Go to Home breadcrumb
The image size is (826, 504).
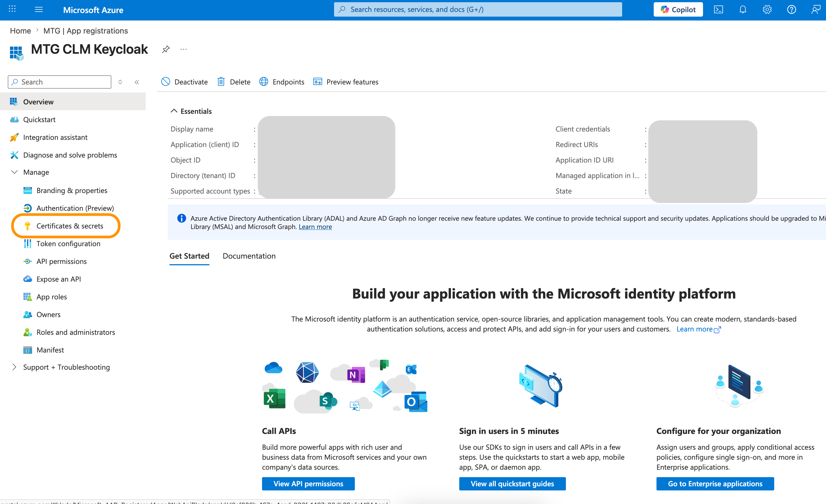(x=20, y=31)
